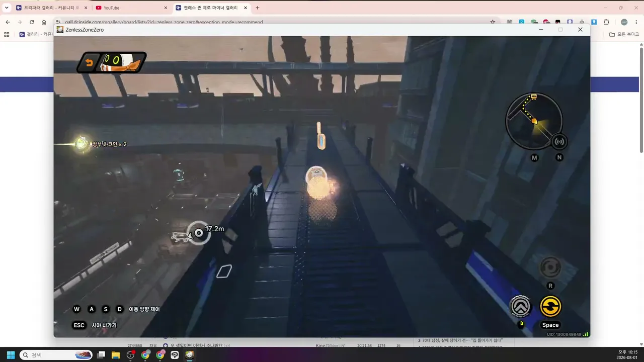Open Chrome's tab search dropdown
Image resolution: width=644 pixels, height=362 pixels.
[7, 8]
